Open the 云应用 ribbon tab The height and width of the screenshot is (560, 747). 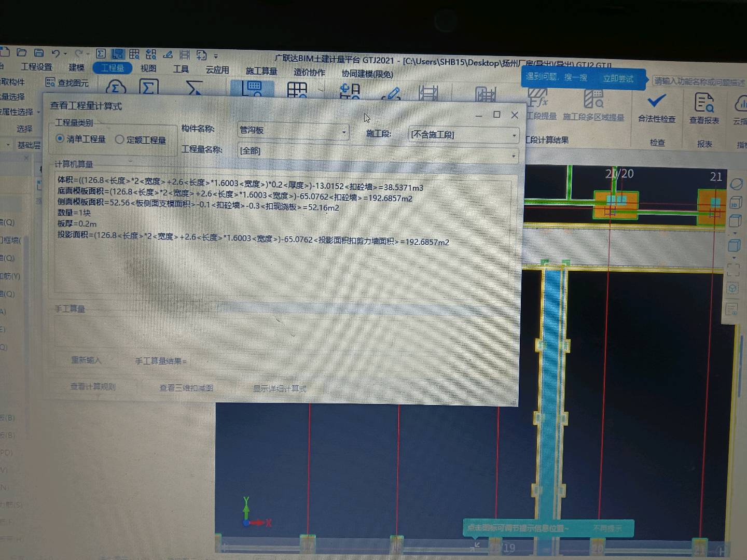point(217,69)
